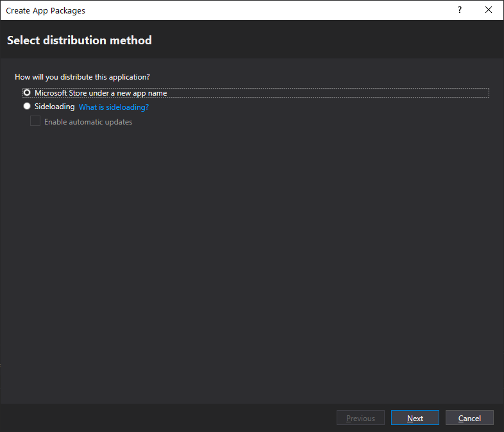Click the "How will you distribute this application?" text
The height and width of the screenshot is (432, 504).
[x=82, y=77]
